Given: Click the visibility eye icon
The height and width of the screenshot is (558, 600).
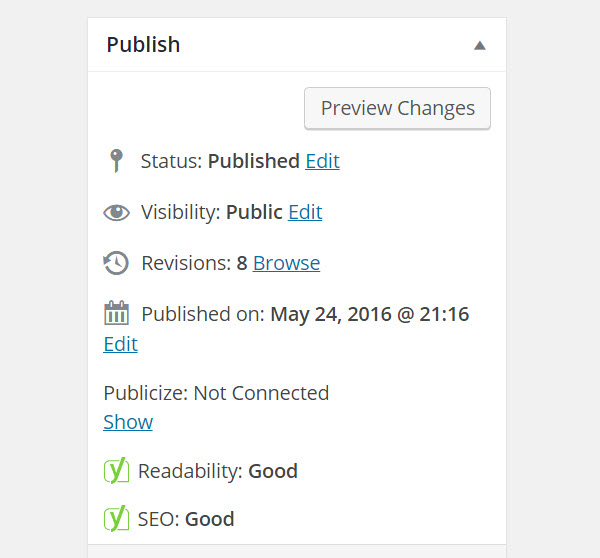Looking at the screenshot, I should [x=116, y=212].
